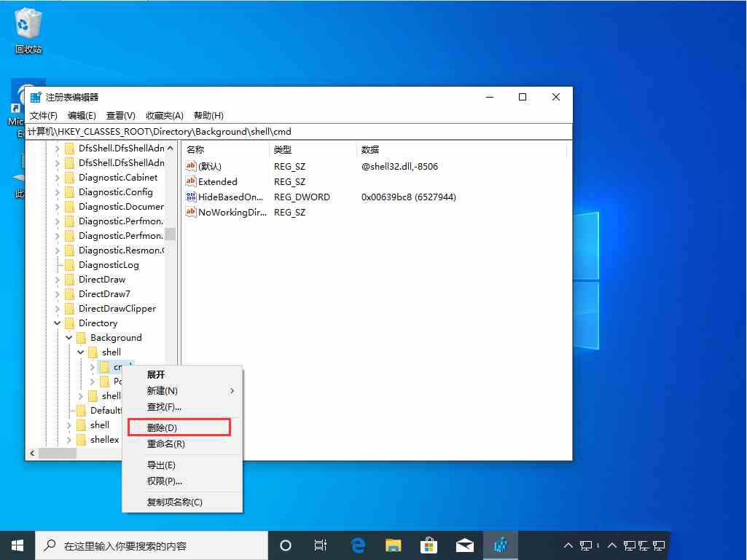Click the Start button on taskbar
The height and width of the screenshot is (560, 747).
pyautogui.click(x=17, y=545)
